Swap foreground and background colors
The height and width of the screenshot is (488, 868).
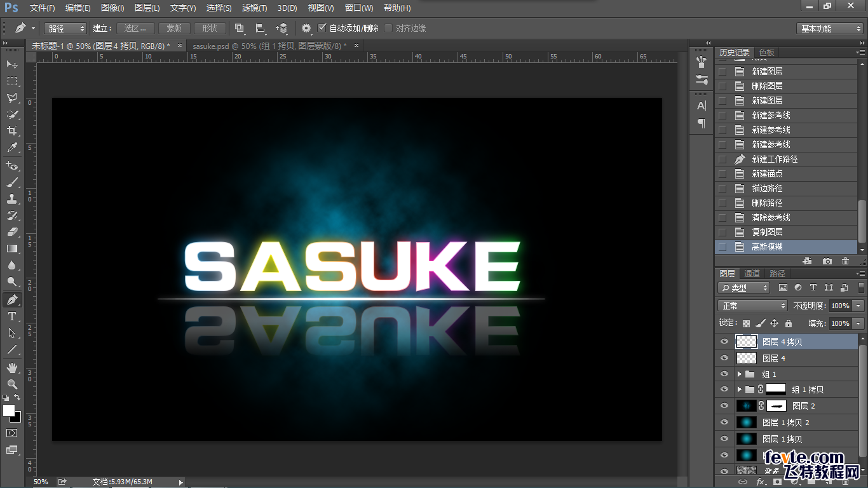18,398
